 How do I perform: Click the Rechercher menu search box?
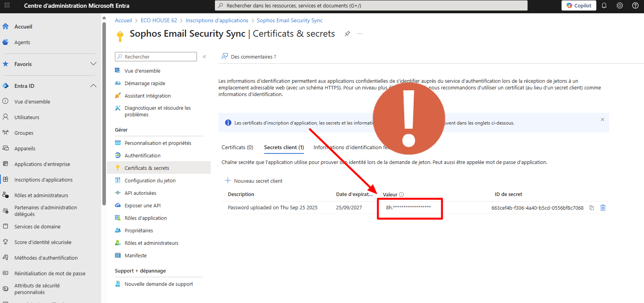coord(156,57)
